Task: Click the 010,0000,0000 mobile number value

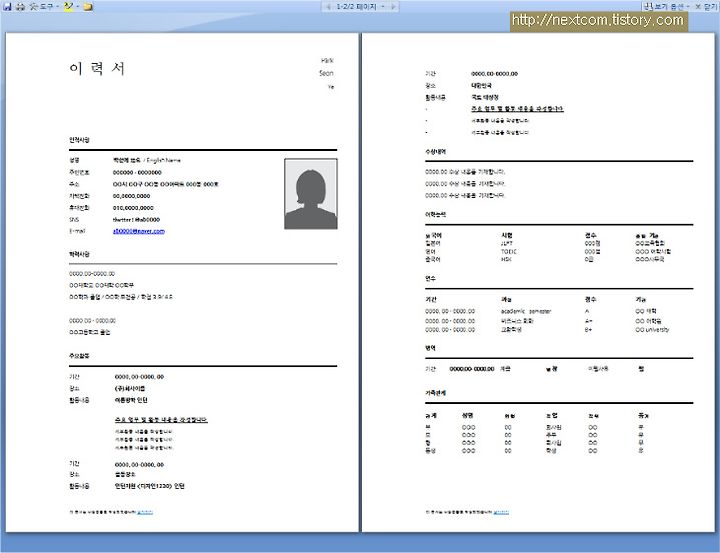Action: [133, 208]
